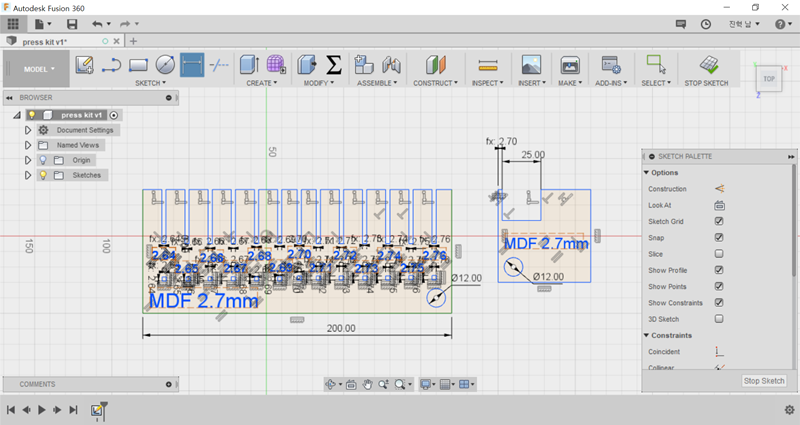Image resolution: width=800 pixels, height=425 pixels.
Task: Toggle visibility bulb of Sketches folder
Action: point(43,175)
